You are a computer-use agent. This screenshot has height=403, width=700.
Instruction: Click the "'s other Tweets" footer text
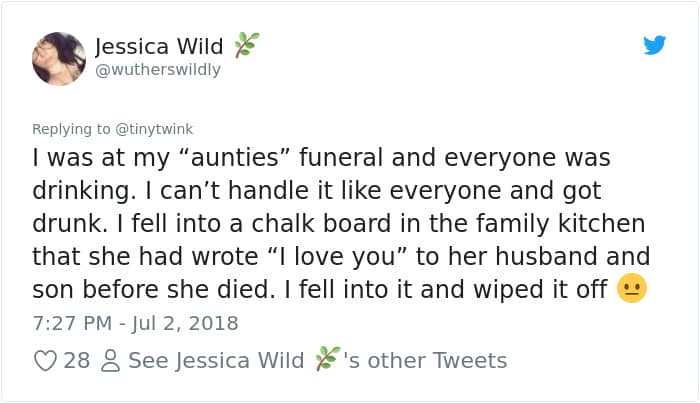[x=425, y=361]
